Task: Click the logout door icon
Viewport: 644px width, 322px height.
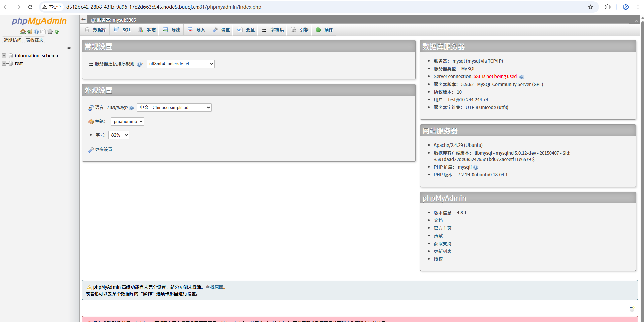Action: pos(30,32)
